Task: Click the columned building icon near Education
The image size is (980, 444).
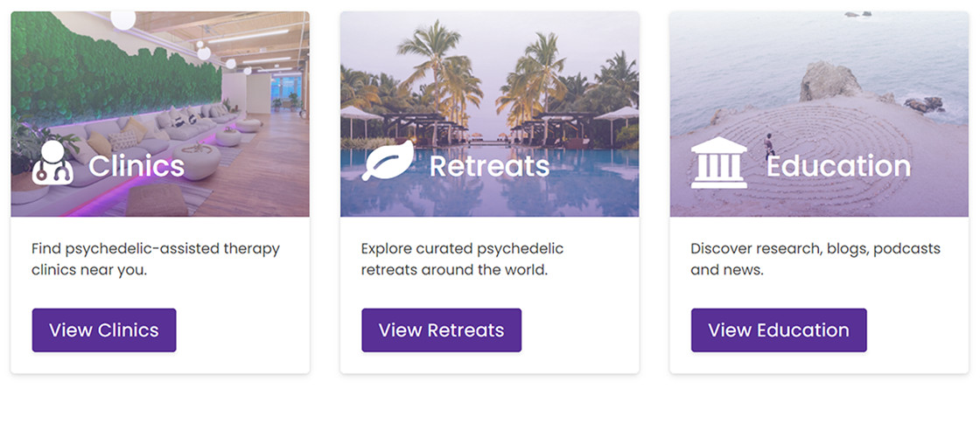Action: coord(718,163)
